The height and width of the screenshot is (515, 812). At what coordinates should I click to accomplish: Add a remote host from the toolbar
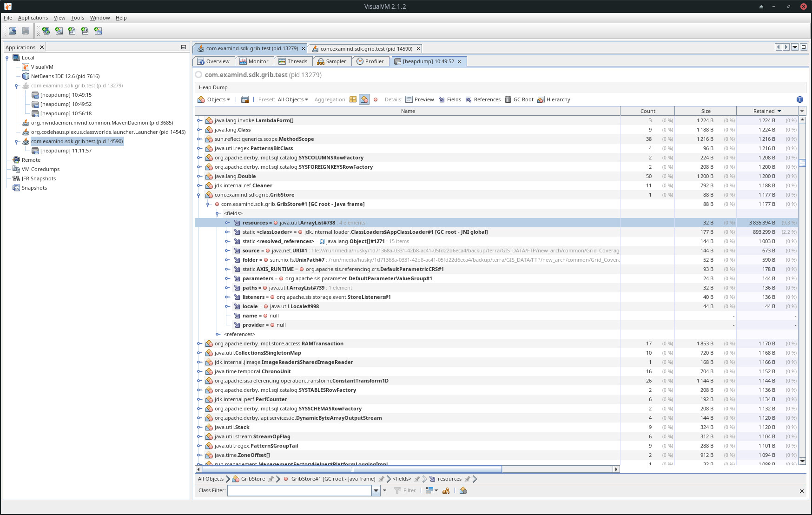[46, 31]
